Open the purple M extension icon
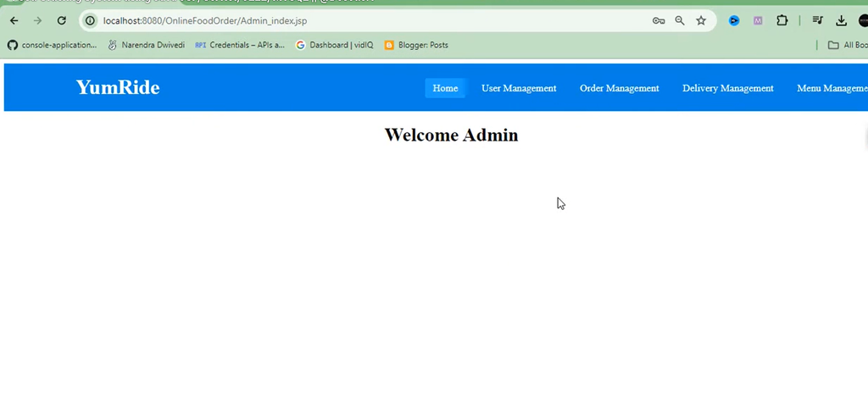The image size is (868, 420). 758,20
